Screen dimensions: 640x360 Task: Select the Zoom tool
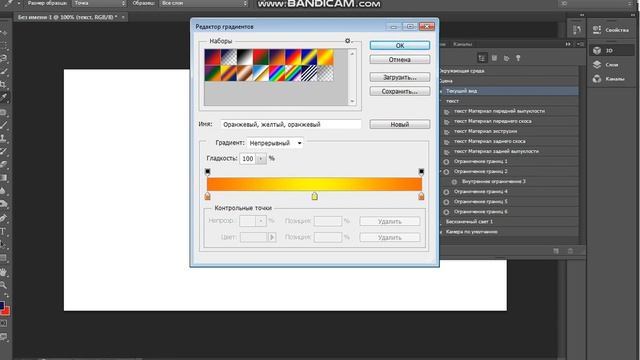pyautogui.click(x=4, y=285)
